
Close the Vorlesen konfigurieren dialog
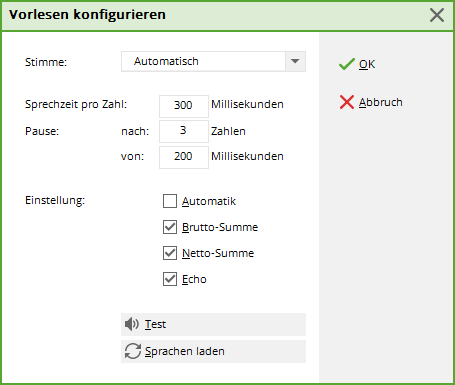click(x=437, y=15)
